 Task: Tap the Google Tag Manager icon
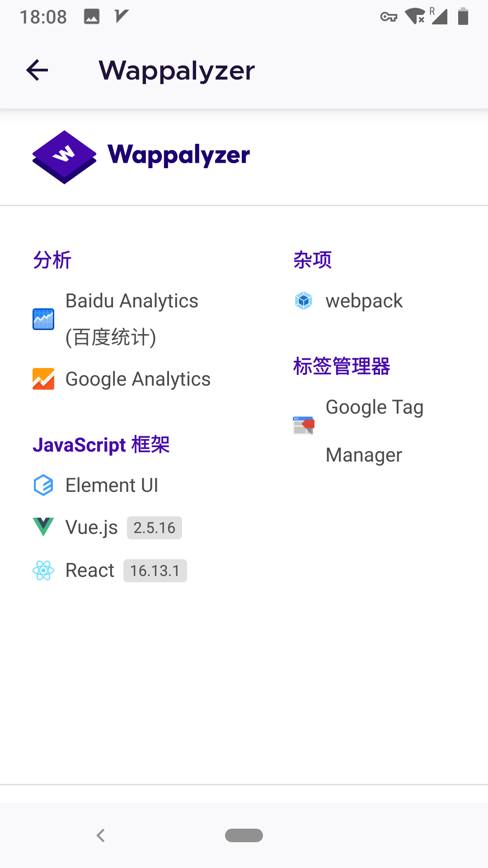tap(304, 425)
